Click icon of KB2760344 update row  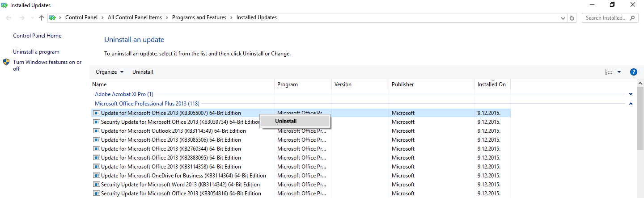[x=96, y=149]
